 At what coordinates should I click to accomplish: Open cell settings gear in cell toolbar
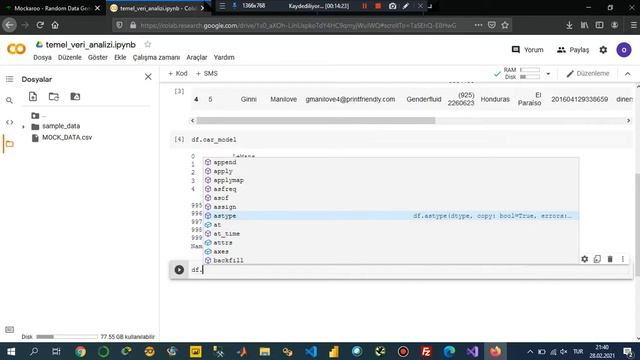(x=584, y=259)
